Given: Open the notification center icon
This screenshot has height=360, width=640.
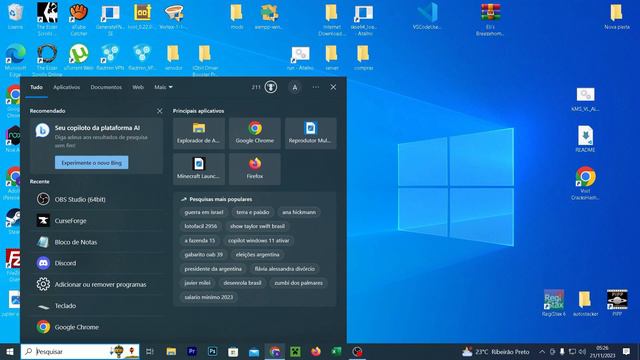Looking at the screenshot, I should pyautogui.click(x=627, y=351).
